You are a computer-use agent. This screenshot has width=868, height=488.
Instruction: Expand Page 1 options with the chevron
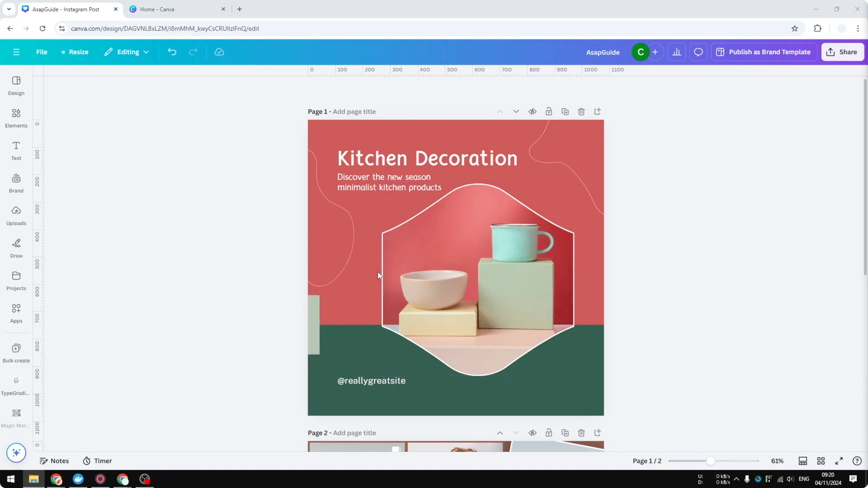point(516,111)
